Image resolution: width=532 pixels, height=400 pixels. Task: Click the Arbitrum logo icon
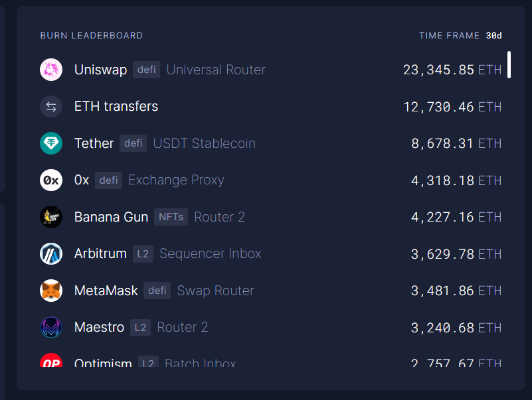click(x=51, y=253)
